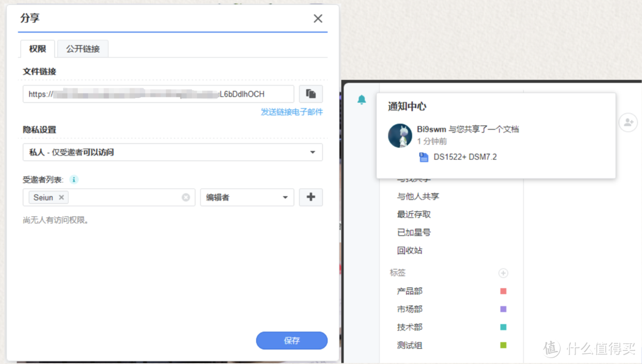Click the info icon beside 受邀者列表
Image resolution: width=642 pixels, height=364 pixels.
(73, 179)
